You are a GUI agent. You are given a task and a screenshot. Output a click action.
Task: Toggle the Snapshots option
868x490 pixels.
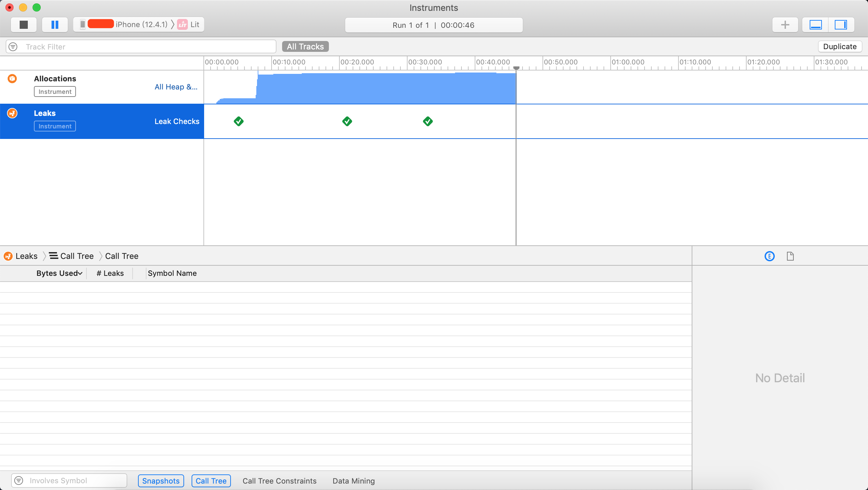click(161, 481)
